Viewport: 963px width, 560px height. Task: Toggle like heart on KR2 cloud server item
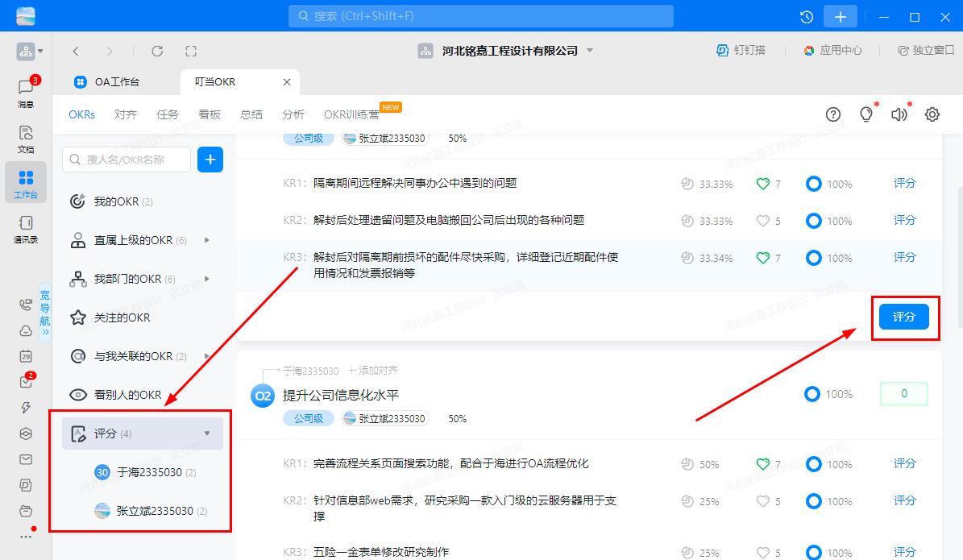(x=763, y=501)
